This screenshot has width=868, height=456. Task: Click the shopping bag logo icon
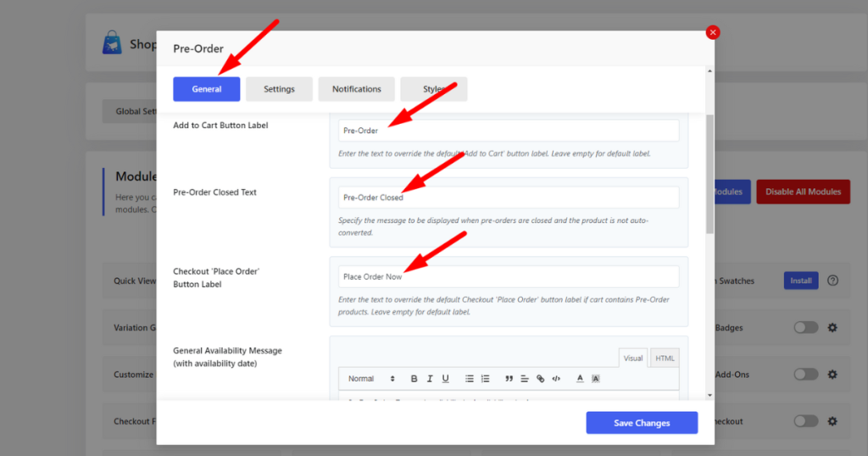tap(113, 42)
